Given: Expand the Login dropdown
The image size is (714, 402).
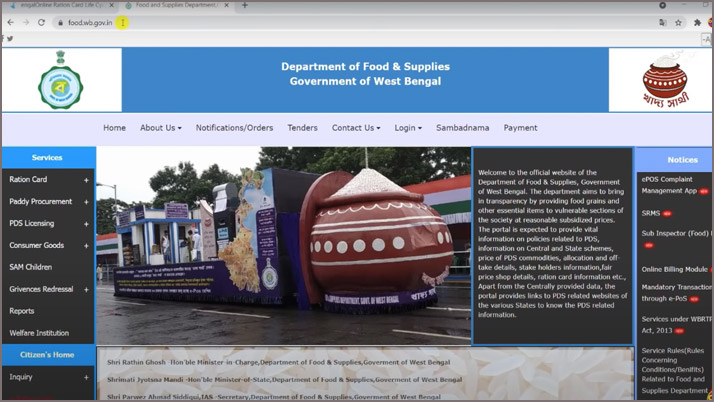Looking at the screenshot, I should (408, 128).
